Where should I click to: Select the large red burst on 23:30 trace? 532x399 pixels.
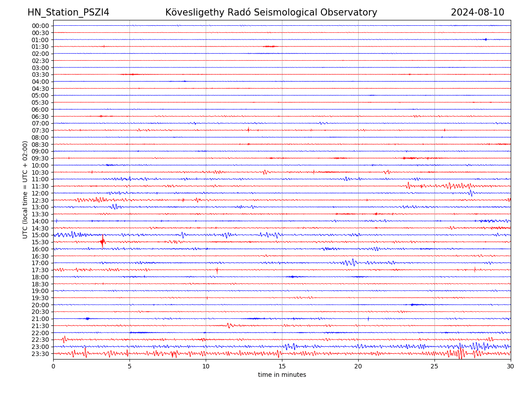click(460, 353)
